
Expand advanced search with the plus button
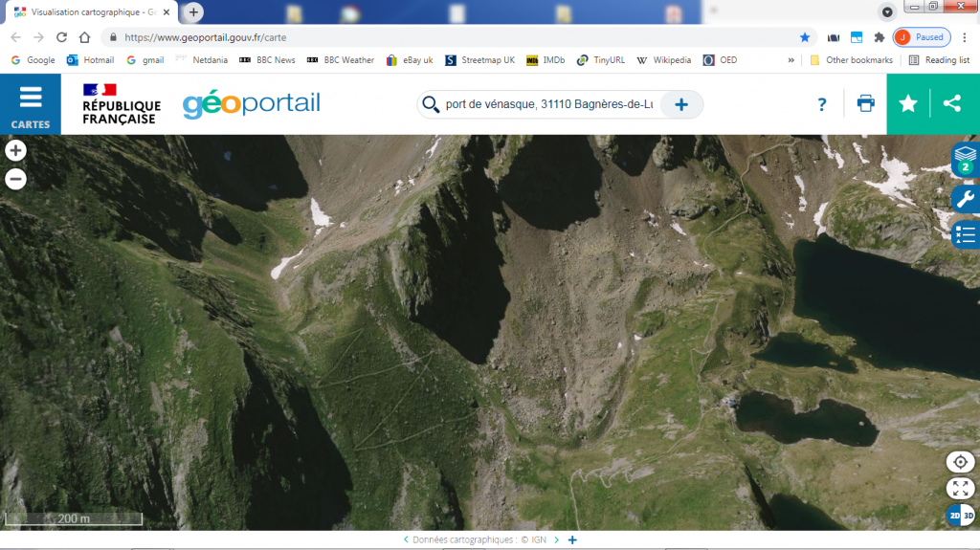(681, 104)
